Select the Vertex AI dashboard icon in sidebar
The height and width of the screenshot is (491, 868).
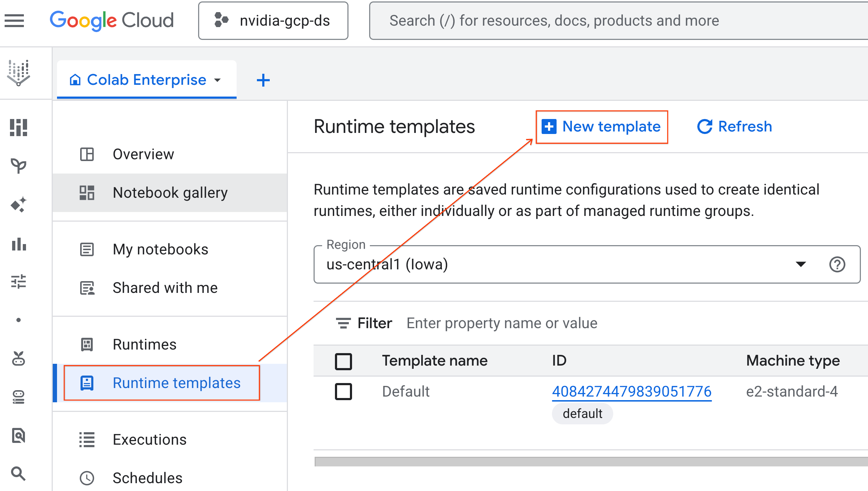click(x=19, y=127)
